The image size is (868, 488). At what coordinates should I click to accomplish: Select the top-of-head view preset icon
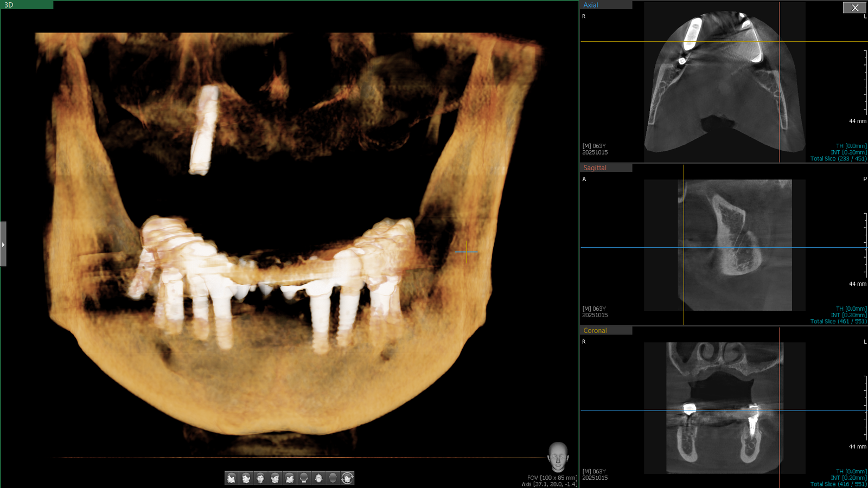click(x=318, y=478)
